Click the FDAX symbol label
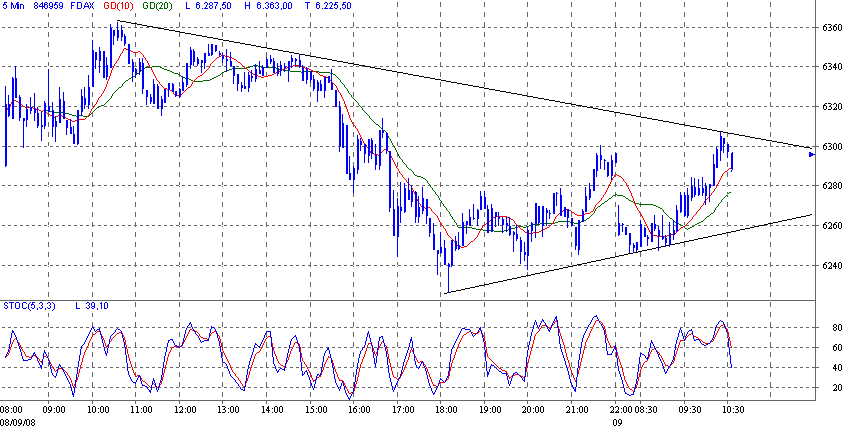The width and height of the screenshot is (846, 430). tap(84, 7)
